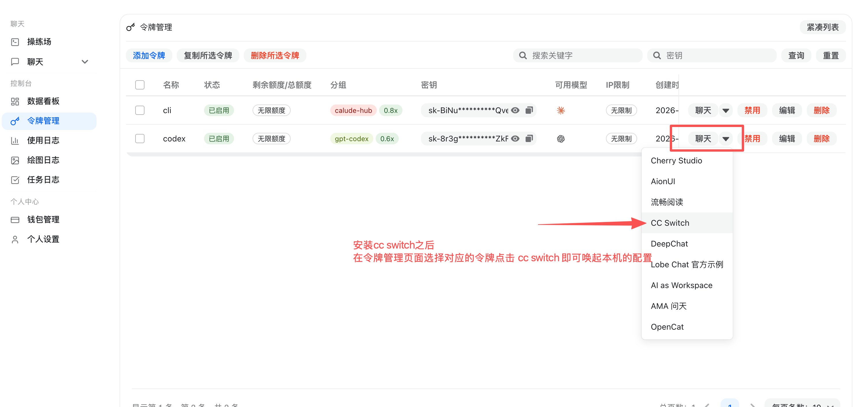This screenshot has width=868, height=407.
Task: Choose AionUI from the dropdown
Action: click(687, 181)
